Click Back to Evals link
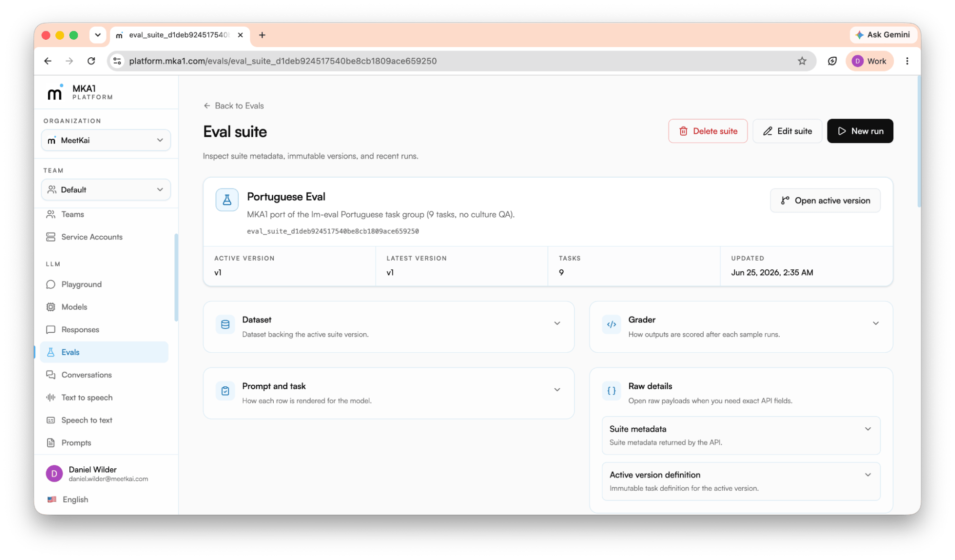 click(x=234, y=106)
